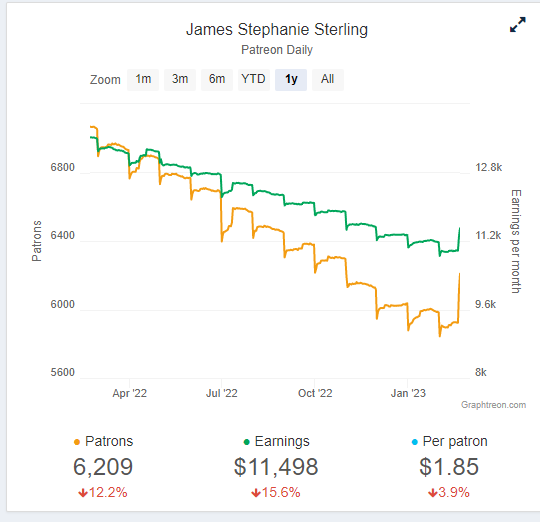The width and height of the screenshot is (540, 522).
Task: Show All time zoom range
Action: click(x=328, y=80)
